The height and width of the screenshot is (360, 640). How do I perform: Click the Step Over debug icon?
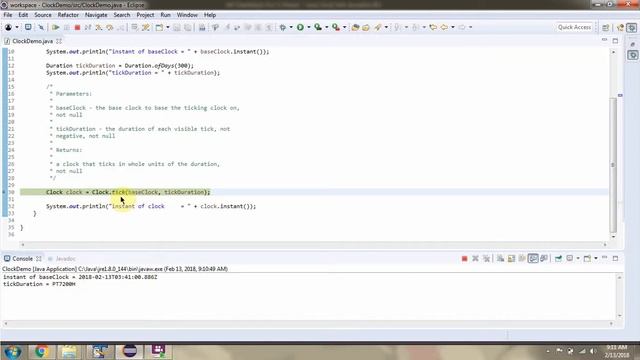(110, 27)
